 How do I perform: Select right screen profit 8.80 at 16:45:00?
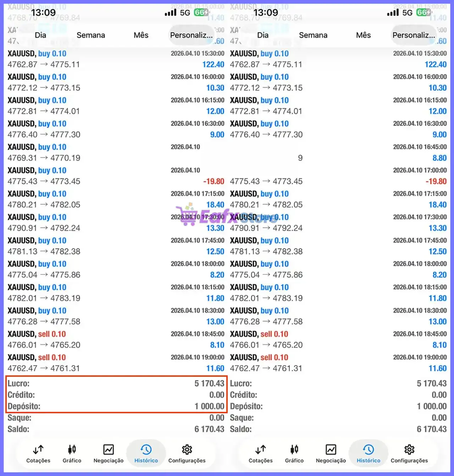[x=440, y=158]
